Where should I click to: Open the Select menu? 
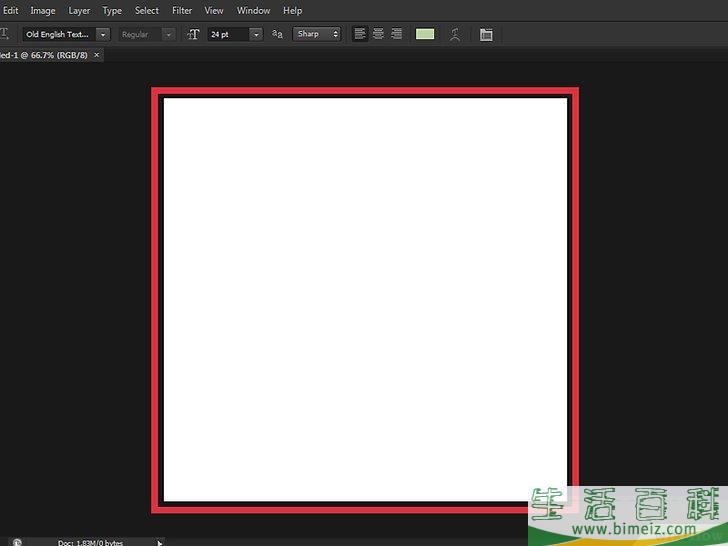pos(147,10)
